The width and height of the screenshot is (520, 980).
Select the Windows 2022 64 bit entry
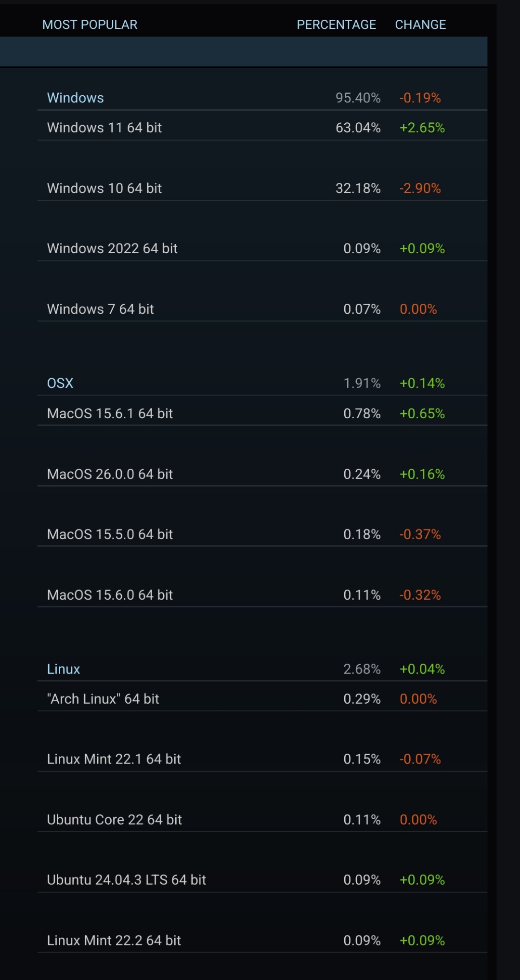coord(112,248)
